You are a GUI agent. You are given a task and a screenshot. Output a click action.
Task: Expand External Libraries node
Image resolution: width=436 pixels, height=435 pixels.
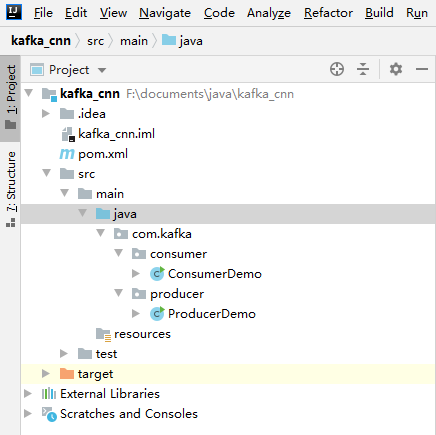(x=28, y=394)
